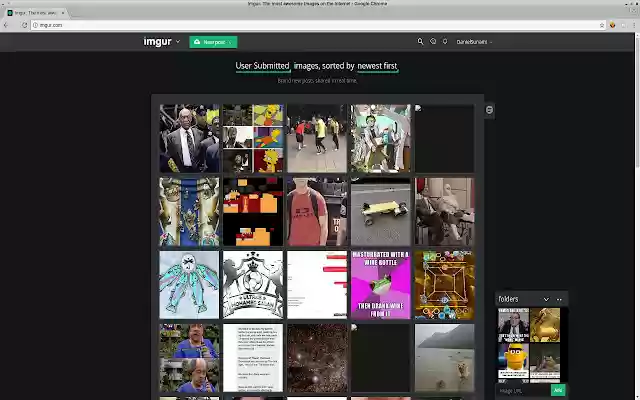Open the woman in blue shirt thumbnail
640x400 pixels.
(x=189, y=358)
